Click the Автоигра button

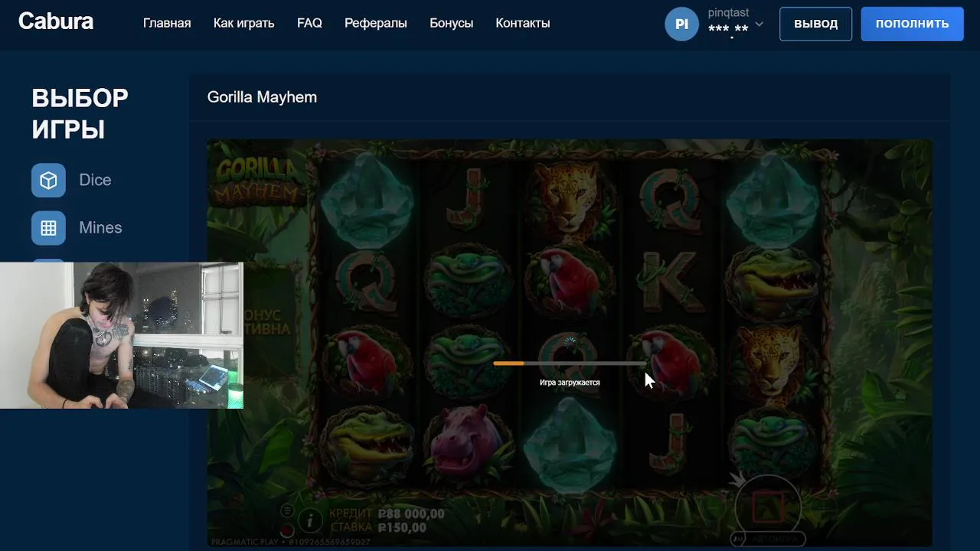click(768, 539)
